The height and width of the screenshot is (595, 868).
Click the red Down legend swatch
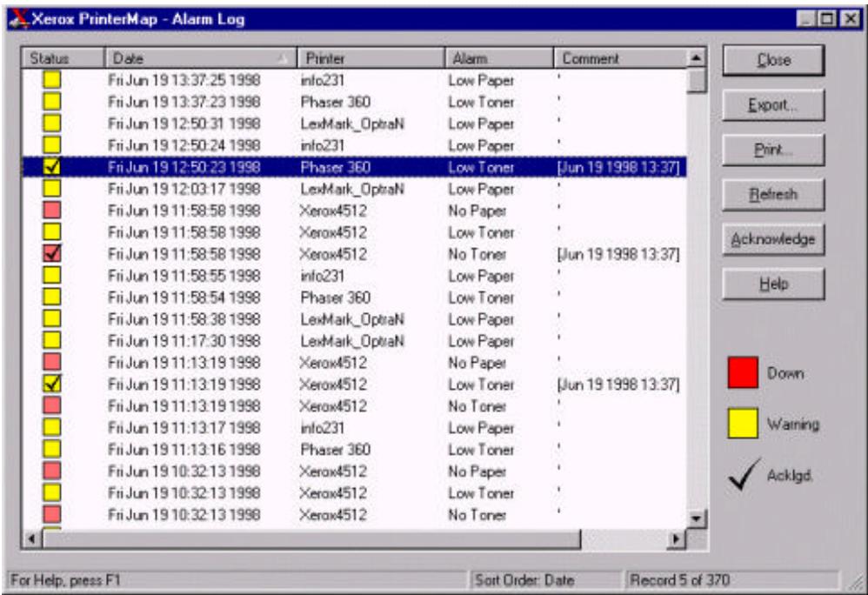pos(743,372)
